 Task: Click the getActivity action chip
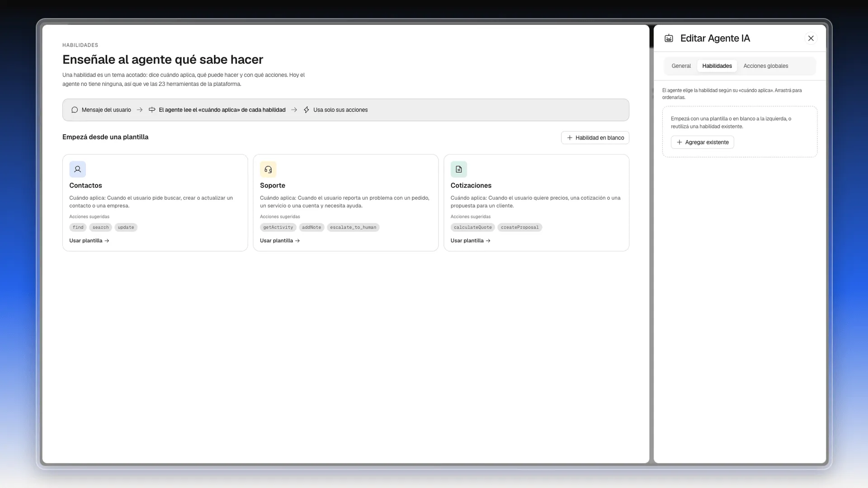tap(278, 227)
